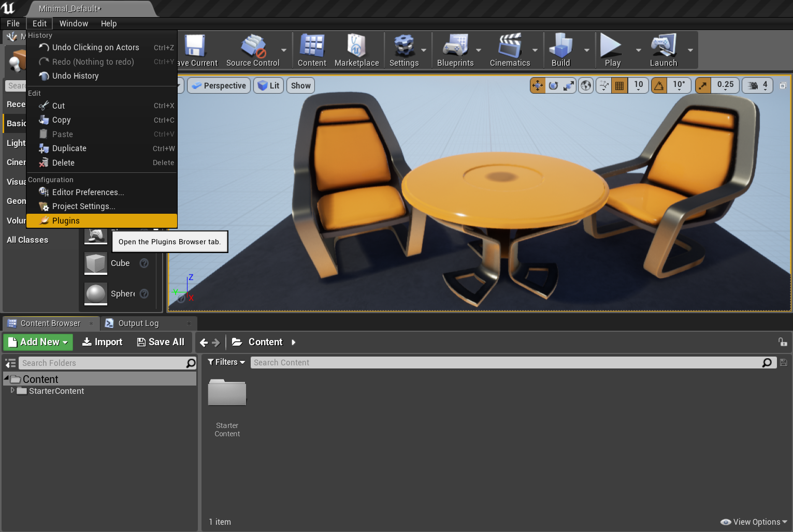Open scale snap 0.25 dropdown
The width and height of the screenshot is (793, 532).
coord(725,85)
